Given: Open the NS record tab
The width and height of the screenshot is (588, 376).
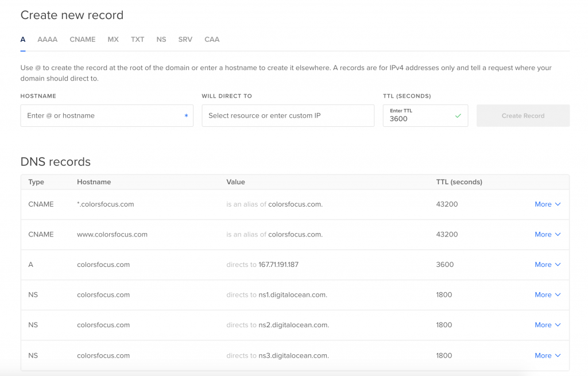Looking at the screenshot, I should tap(161, 40).
